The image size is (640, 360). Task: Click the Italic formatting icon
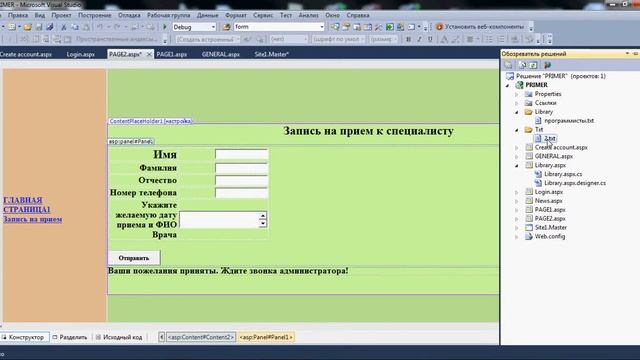point(419,39)
